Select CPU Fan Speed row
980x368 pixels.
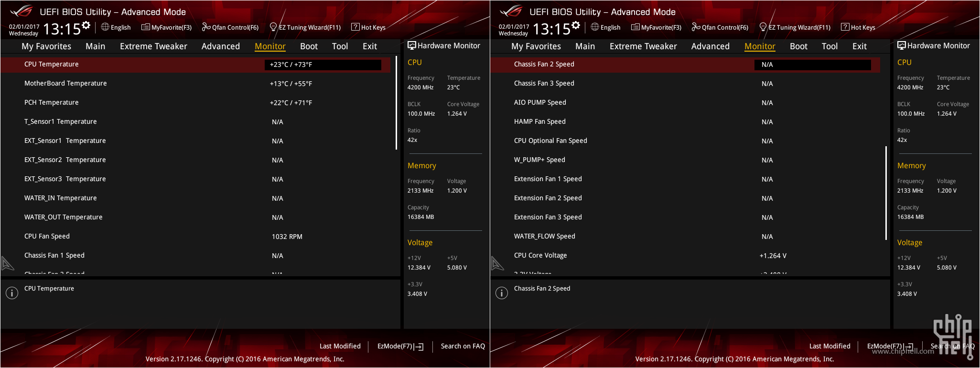point(196,237)
